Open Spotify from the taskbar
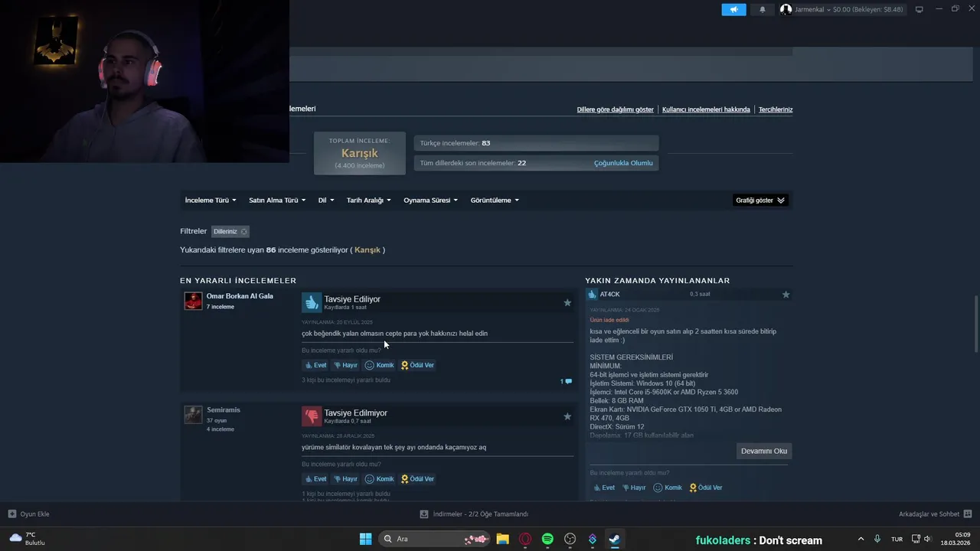The width and height of the screenshot is (980, 551). pos(547,539)
